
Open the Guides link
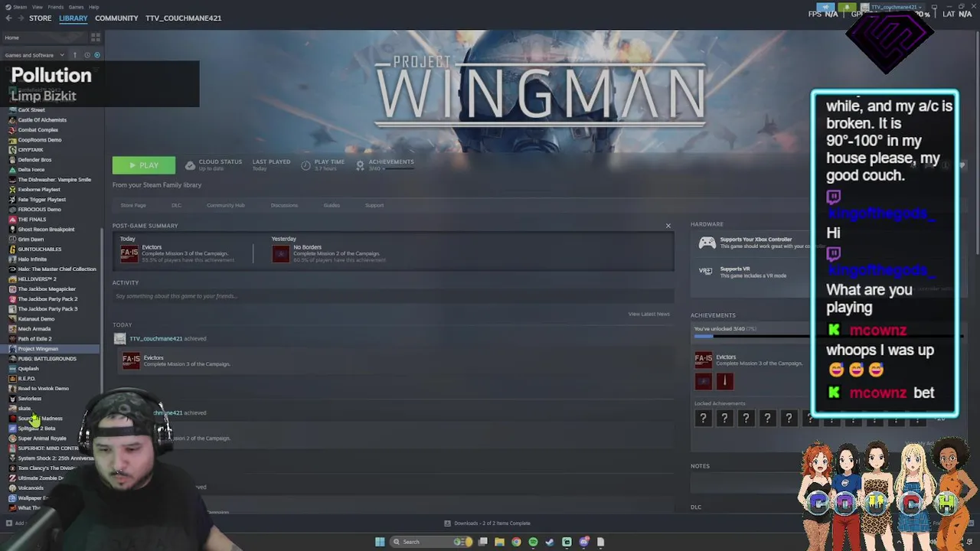pyautogui.click(x=332, y=205)
